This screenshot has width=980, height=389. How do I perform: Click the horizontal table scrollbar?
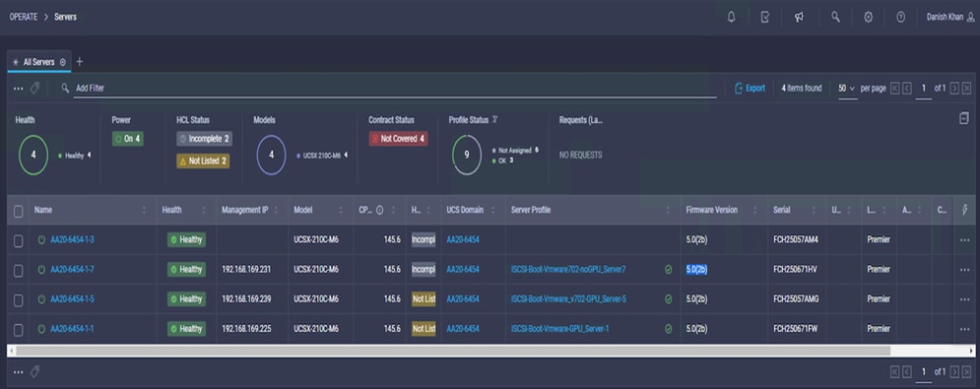tap(453, 351)
